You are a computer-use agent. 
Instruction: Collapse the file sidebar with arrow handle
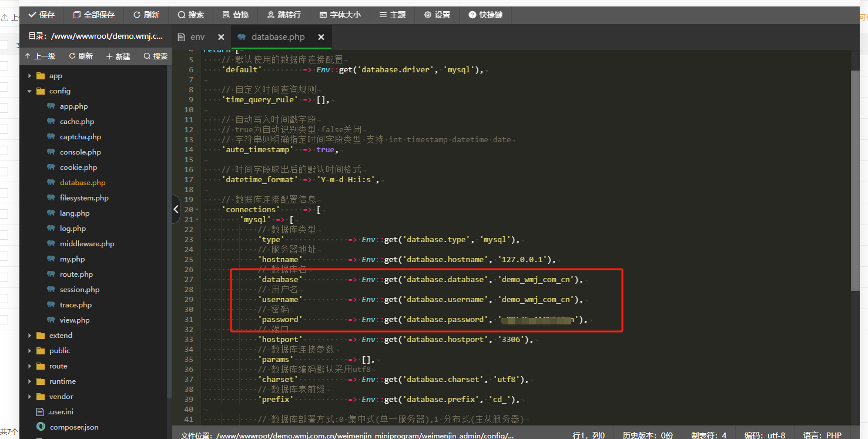click(176, 209)
